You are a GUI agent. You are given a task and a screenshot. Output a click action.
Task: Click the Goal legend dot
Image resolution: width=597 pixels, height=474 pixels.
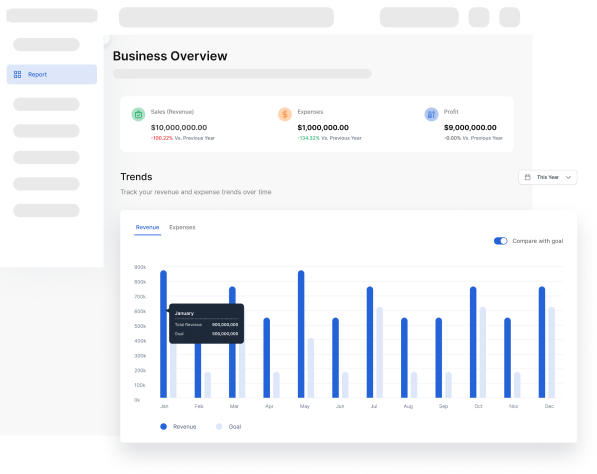219,426
